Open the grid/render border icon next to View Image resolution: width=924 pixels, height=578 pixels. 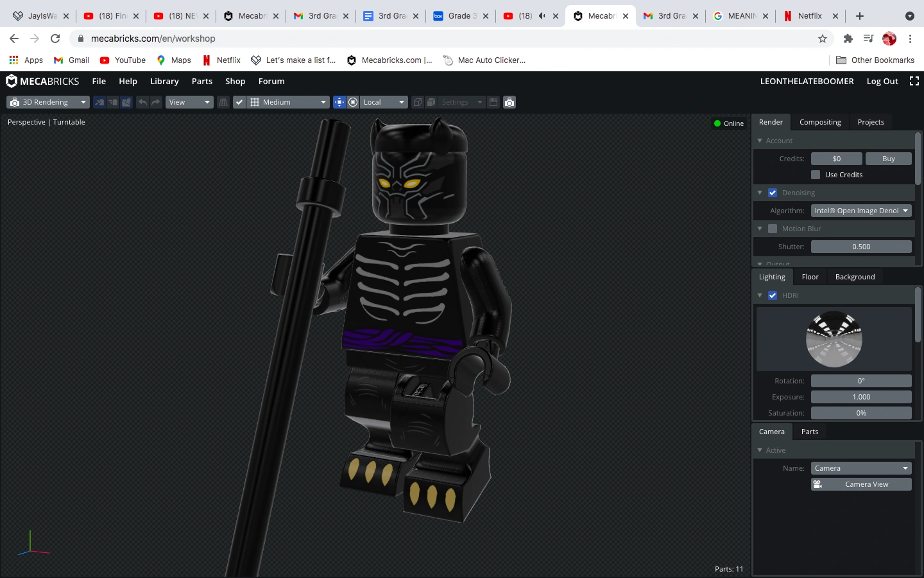[223, 101]
